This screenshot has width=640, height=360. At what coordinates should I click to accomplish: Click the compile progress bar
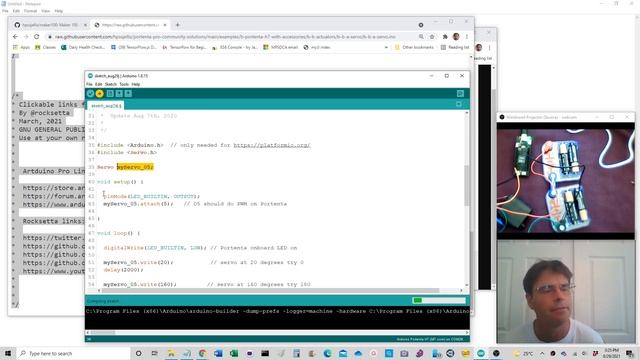tap(439, 300)
